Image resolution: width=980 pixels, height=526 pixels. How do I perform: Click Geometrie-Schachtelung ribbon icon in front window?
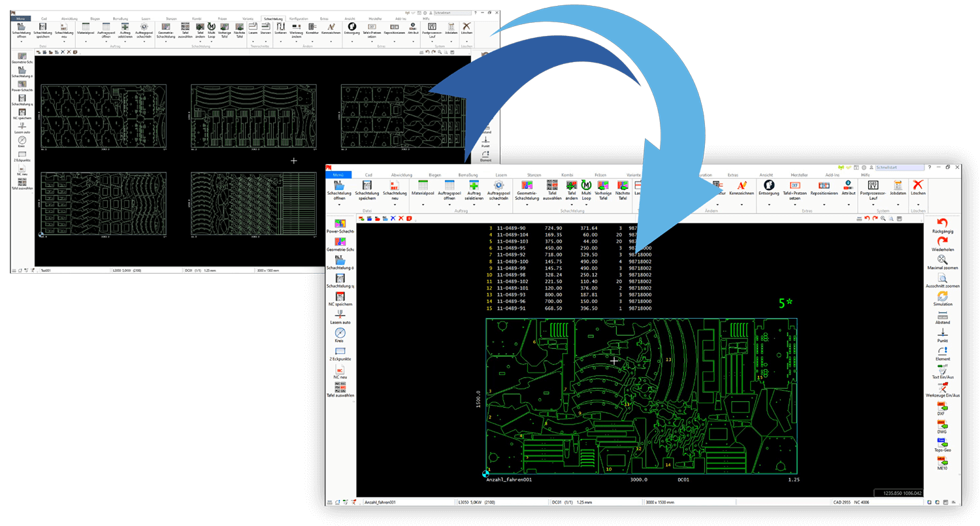(527, 190)
